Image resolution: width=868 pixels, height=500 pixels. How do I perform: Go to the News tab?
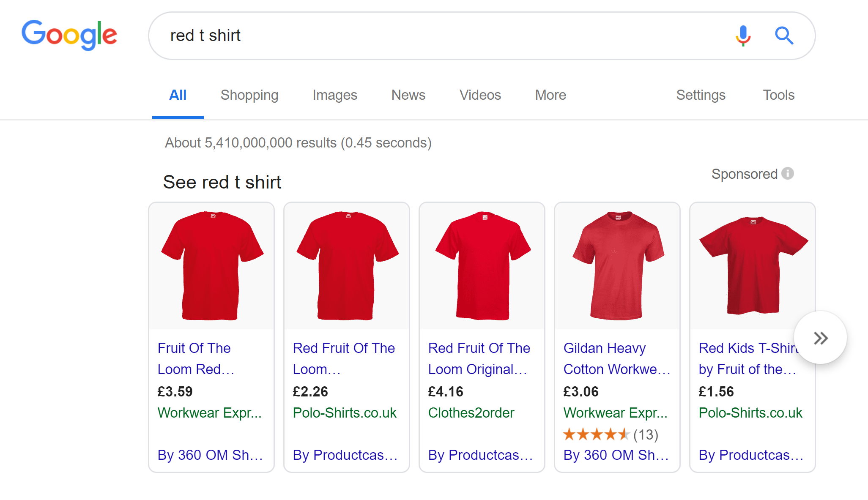pyautogui.click(x=408, y=95)
